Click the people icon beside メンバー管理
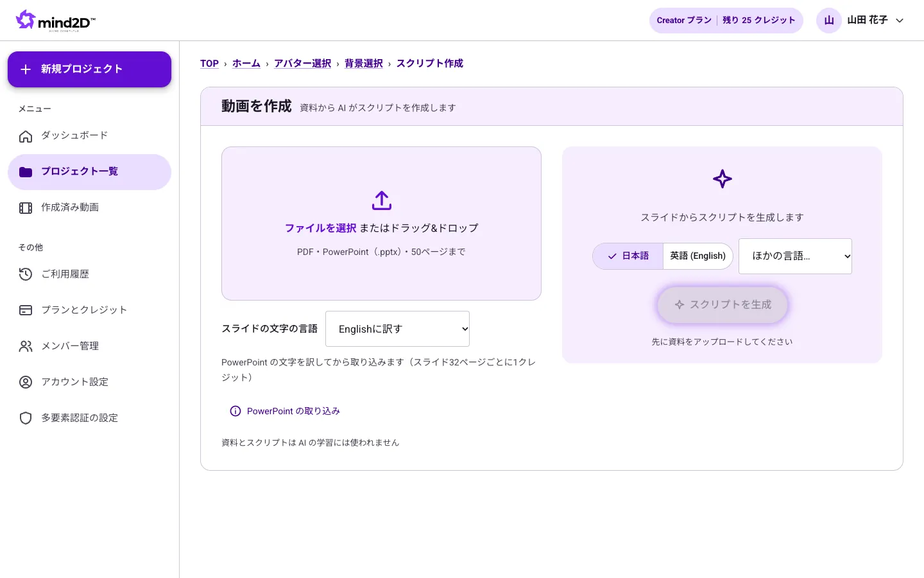Viewport: 924px width, 578px height. pyautogui.click(x=26, y=347)
